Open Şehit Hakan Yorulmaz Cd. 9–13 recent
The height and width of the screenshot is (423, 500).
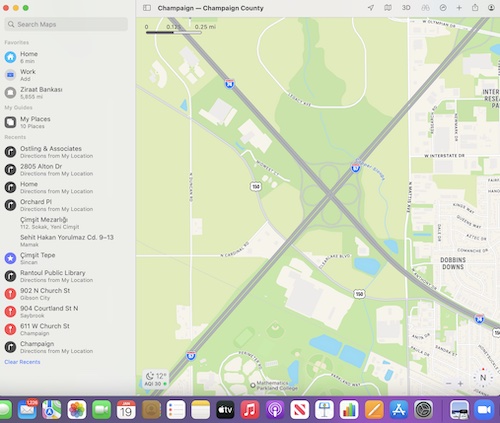67,240
